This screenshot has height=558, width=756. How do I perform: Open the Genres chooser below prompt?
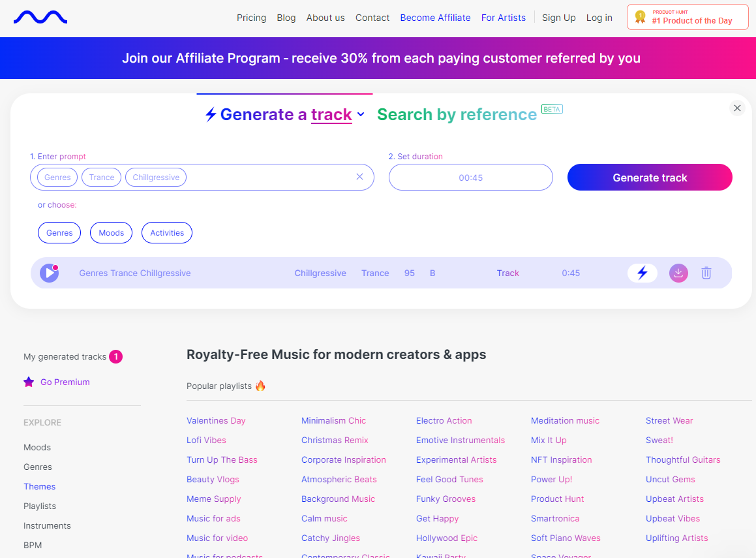[59, 232]
